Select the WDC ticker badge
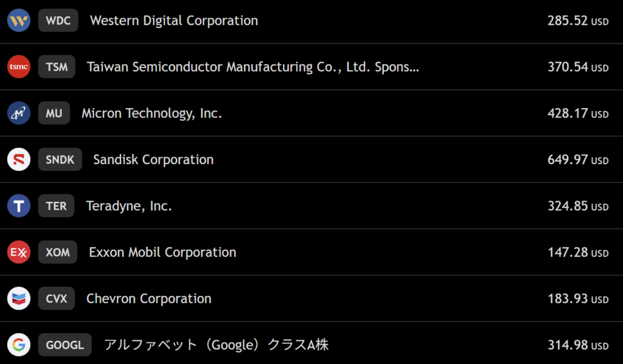 click(58, 21)
